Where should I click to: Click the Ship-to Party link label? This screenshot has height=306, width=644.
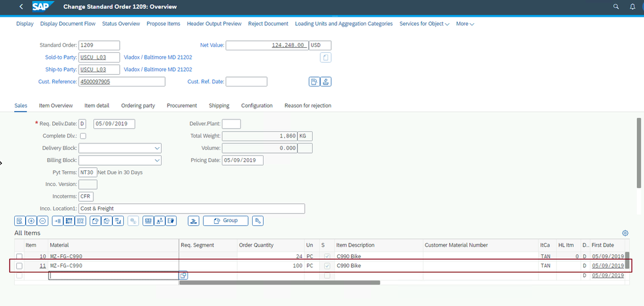click(61, 70)
